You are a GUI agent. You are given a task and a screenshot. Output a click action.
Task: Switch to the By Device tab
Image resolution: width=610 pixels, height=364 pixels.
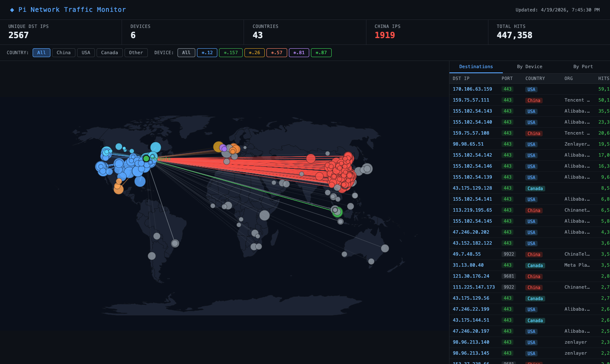[530, 67]
